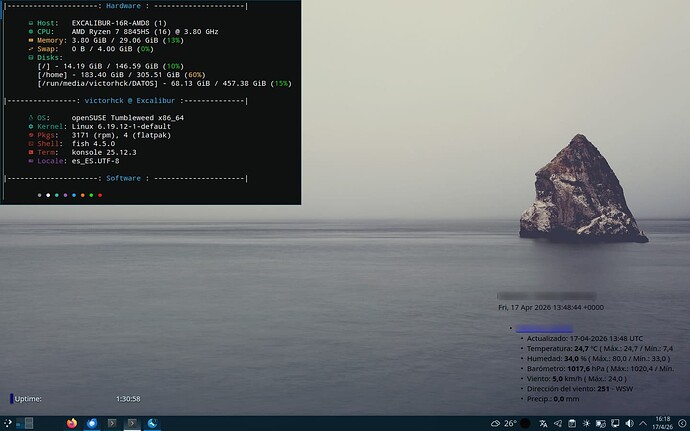The width and height of the screenshot is (690, 431).
Task: Click the peek at desktop button
Action: pyautogui.click(x=682, y=424)
